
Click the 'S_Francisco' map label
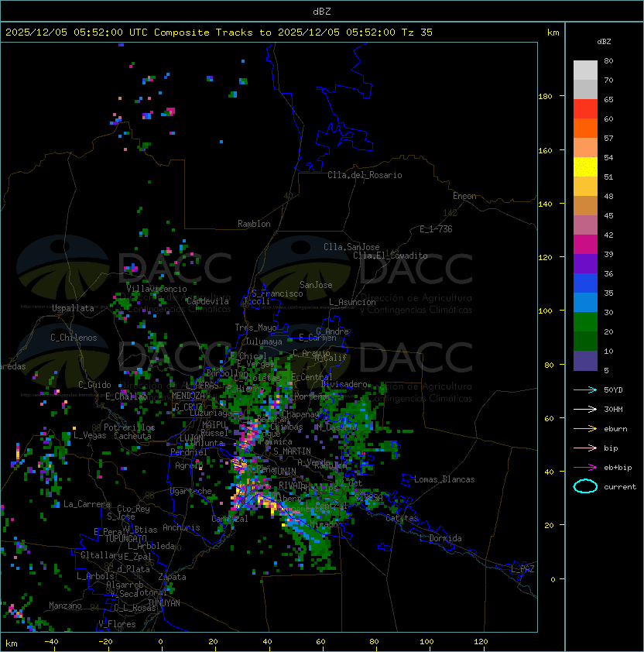click(277, 293)
